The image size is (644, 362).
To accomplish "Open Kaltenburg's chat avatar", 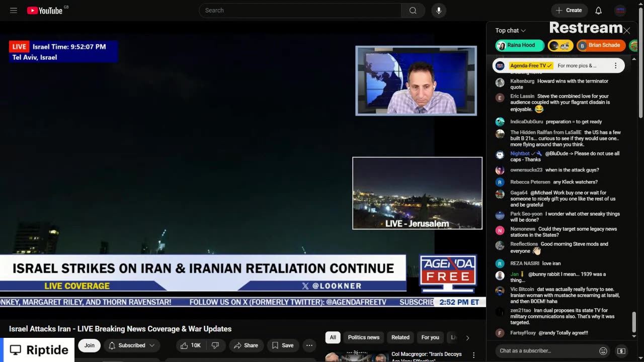I will pyautogui.click(x=500, y=82).
